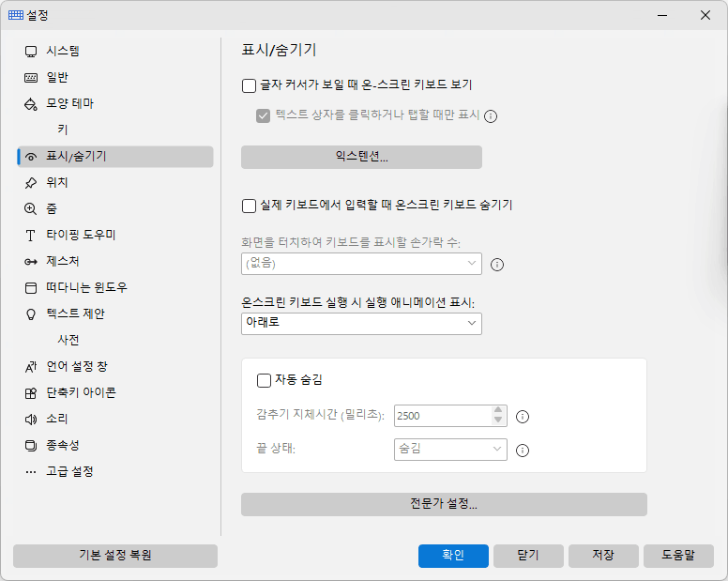Open the 아래로 animation dropdown
The height and width of the screenshot is (581, 728).
click(x=361, y=323)
